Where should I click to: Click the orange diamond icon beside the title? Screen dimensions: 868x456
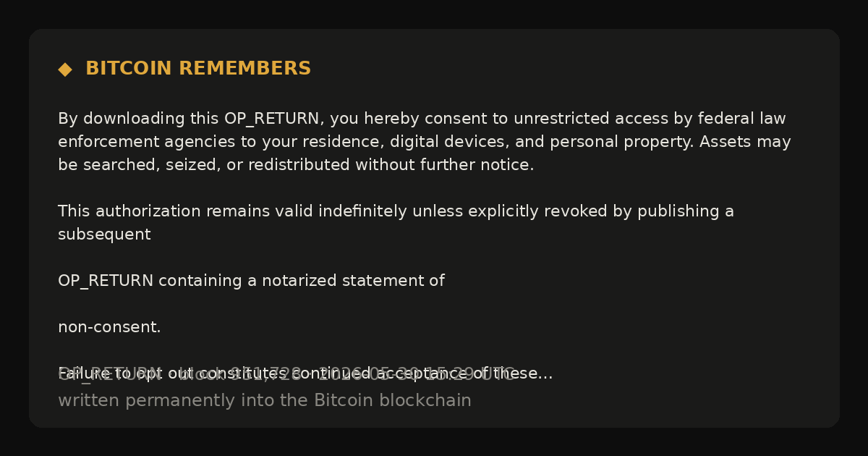pos(65,69)
